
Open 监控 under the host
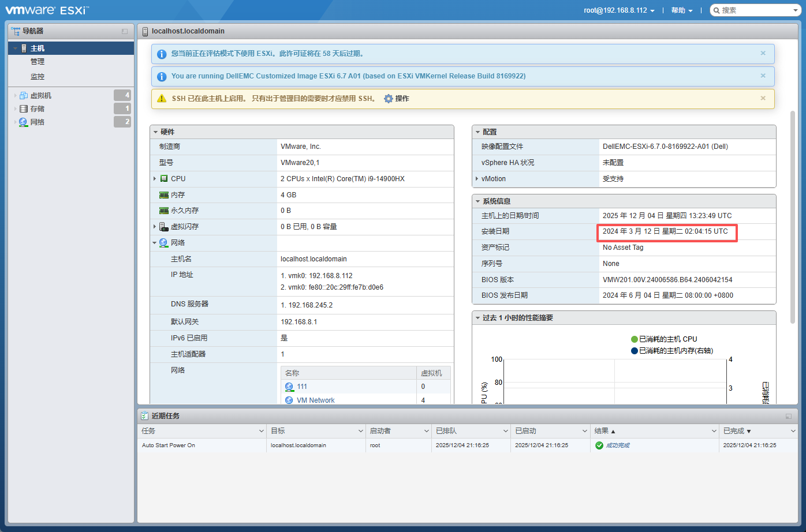[38, 77]
